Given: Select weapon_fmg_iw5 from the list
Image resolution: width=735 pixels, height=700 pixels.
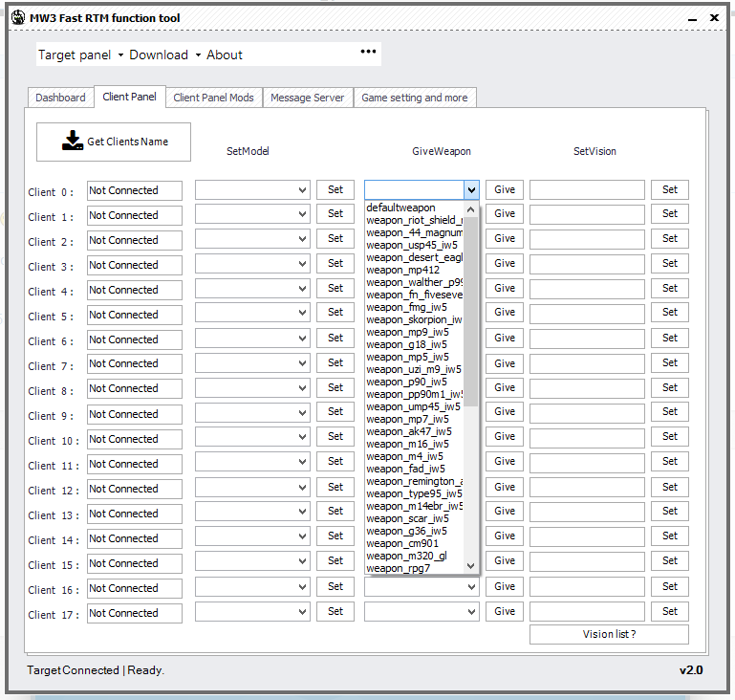Looking at the screenshot, I should [x=415, y=307].
